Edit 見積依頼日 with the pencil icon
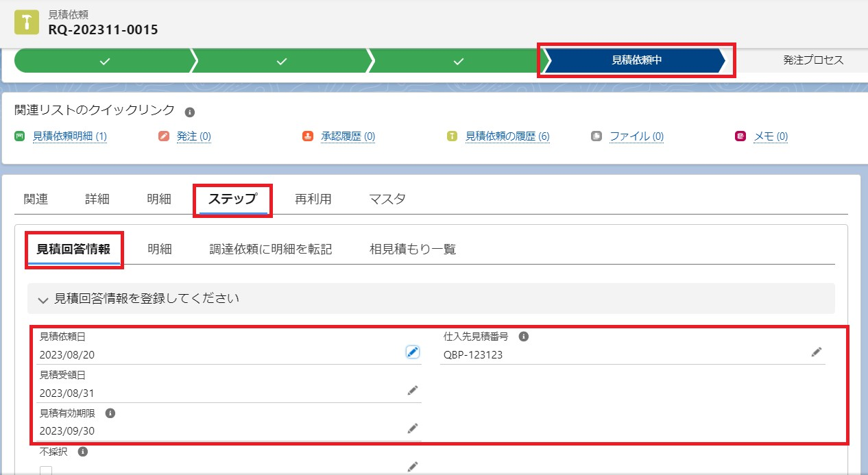 pyautogui.click(x=412, y=352)
